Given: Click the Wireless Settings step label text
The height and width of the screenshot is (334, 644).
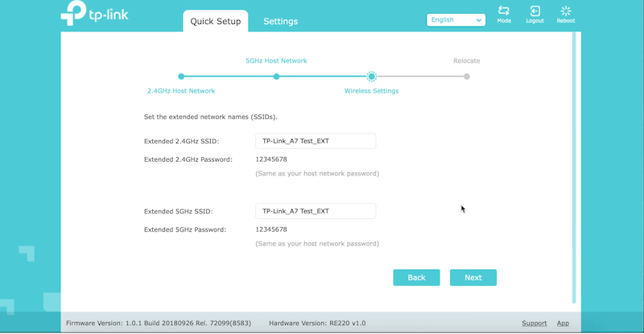Looking at the screenshot, I should click(x=371, y=91).
